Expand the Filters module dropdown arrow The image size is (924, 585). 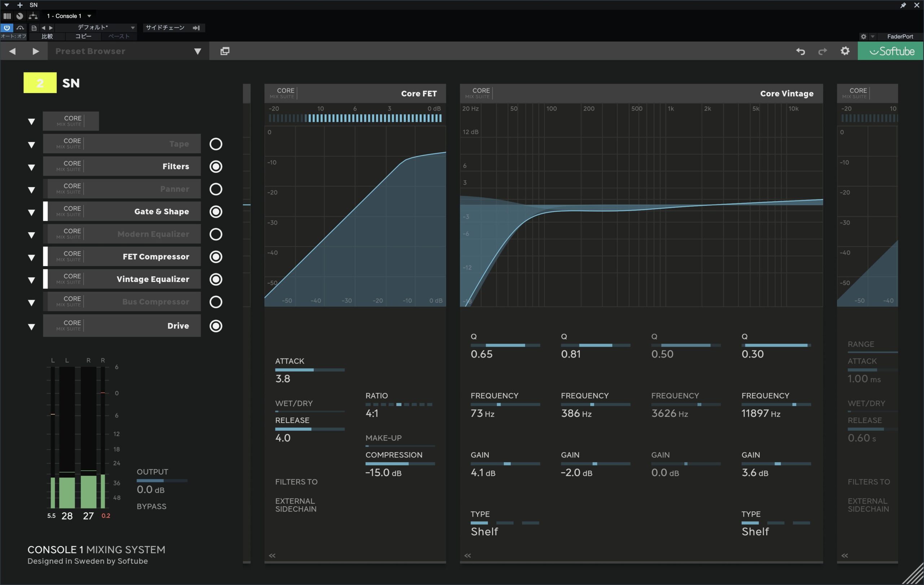point(31,167)
